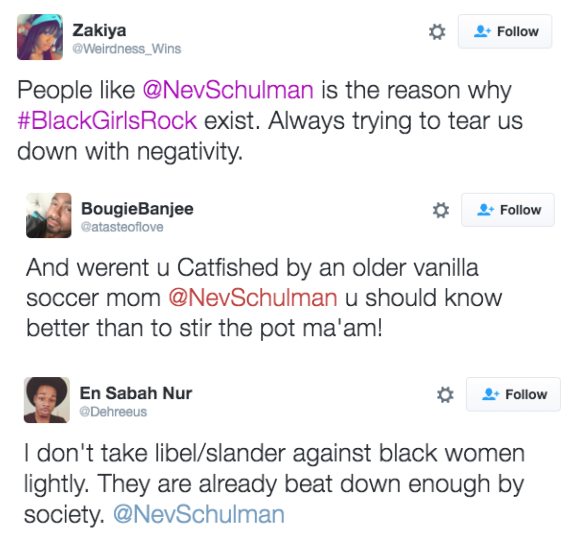Open red @NevSchulman mention in BougieBanjee's tweet
This screenshot has width=574, height=534.
click(x=253, y=297)
